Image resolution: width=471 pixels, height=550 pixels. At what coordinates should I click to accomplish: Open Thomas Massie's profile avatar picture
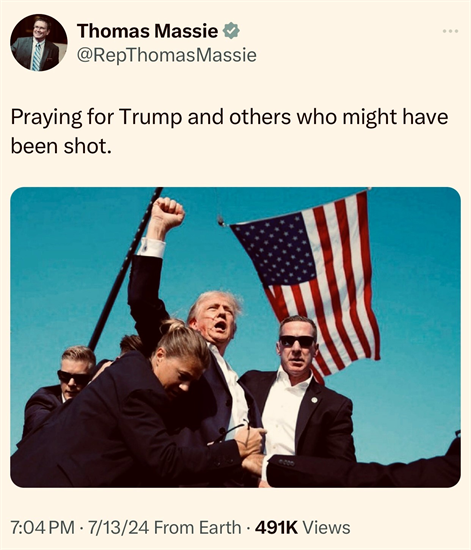pos(39,43)
